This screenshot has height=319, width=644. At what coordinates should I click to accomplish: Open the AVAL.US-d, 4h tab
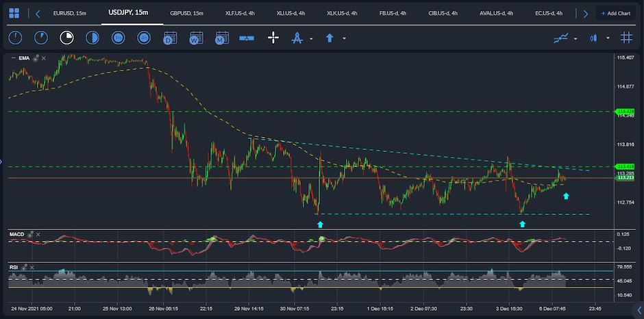coord(496,14)
